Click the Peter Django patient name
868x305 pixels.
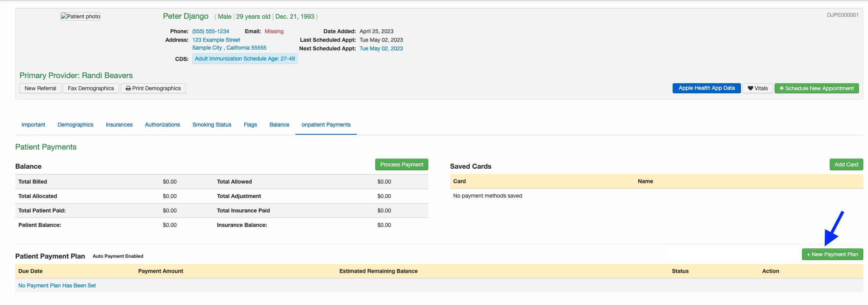coord(186,16)
